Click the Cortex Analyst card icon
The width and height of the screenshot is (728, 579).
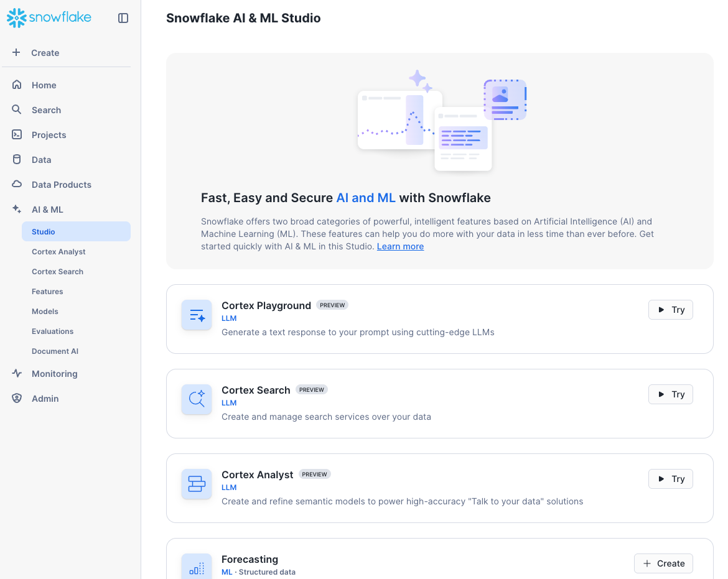197,484
